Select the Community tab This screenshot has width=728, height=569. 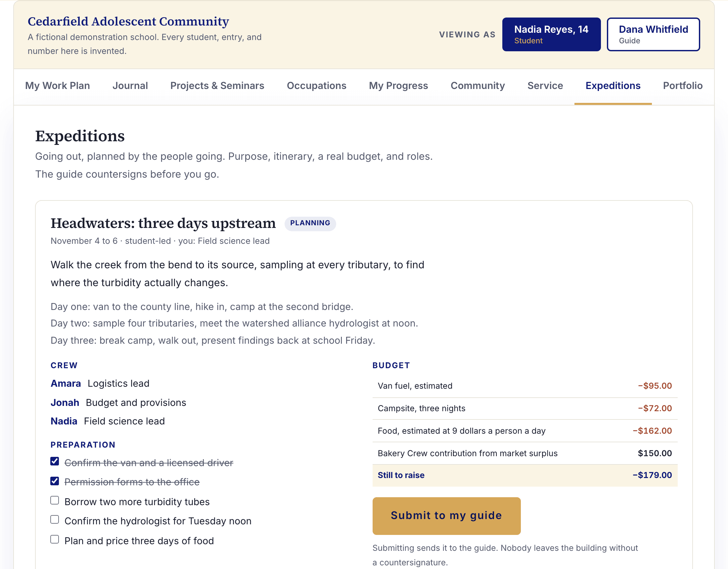477,86
